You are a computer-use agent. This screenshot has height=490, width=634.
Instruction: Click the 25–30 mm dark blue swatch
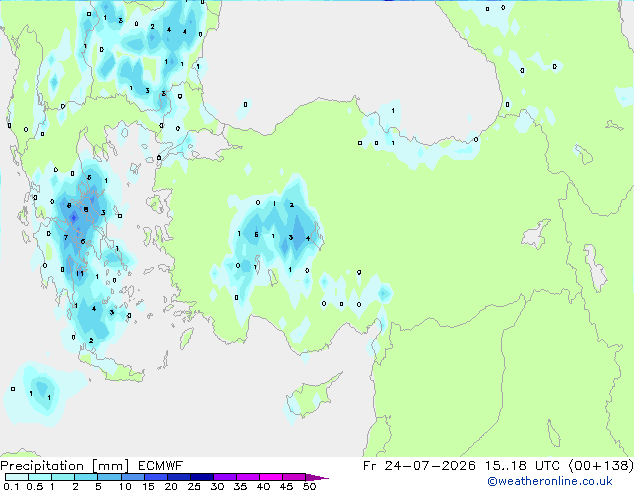tap(201, 477)
